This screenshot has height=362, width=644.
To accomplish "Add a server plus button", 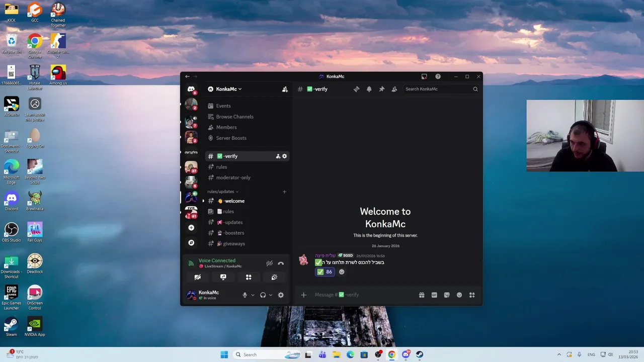I will coord(191,228).
